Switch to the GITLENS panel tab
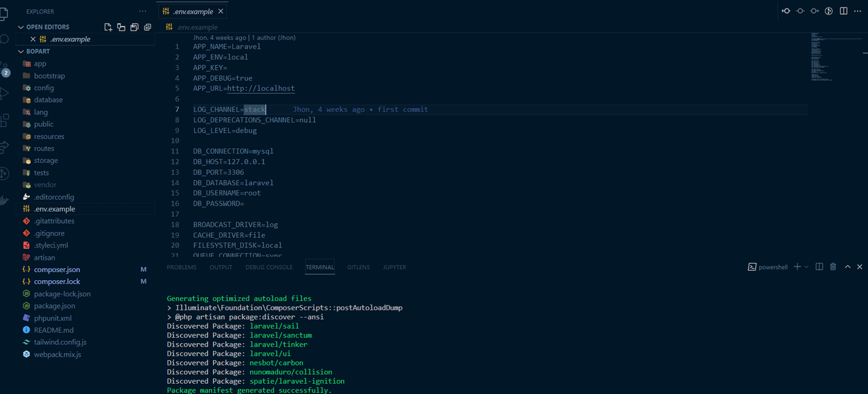 click(359, 267)
